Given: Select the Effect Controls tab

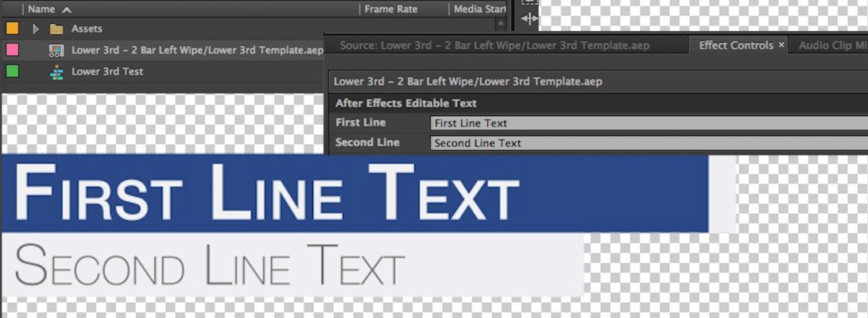Looking at the screenshot, I should point(735,45).
